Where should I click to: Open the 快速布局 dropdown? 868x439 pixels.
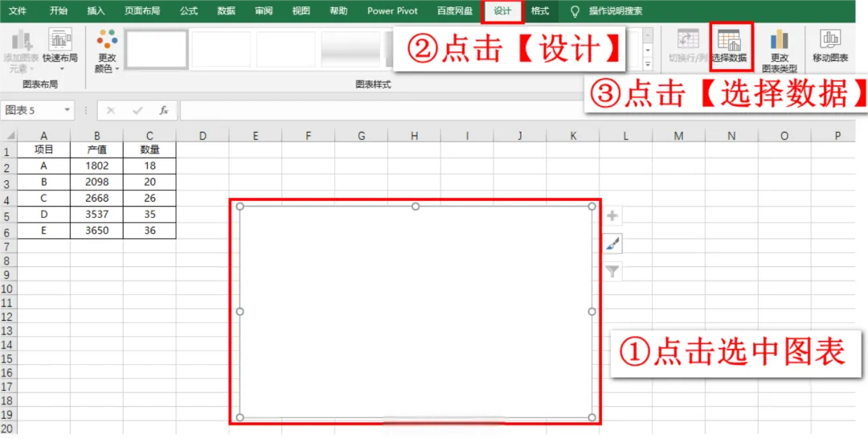click(59, 51)
